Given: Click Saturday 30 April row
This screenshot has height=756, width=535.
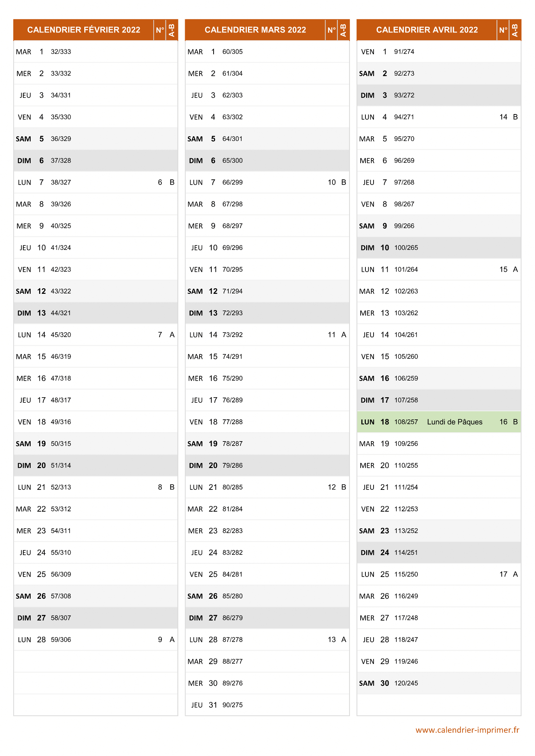Looking at the screenshot, I should [439, 683].
